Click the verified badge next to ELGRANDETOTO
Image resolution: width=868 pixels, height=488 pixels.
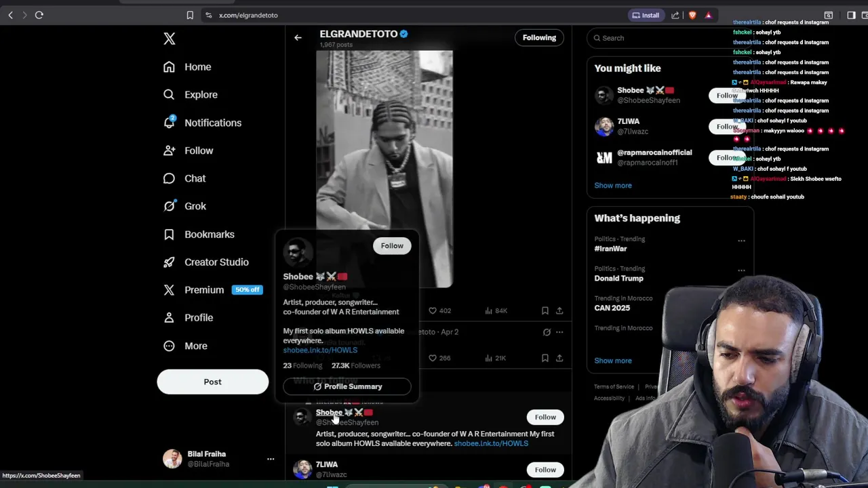(403, 34)
